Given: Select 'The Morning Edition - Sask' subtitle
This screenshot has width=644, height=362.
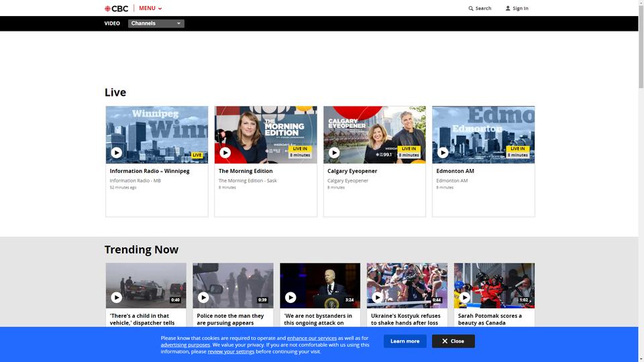Looking at the screenshot, I should tap(248, 180).
